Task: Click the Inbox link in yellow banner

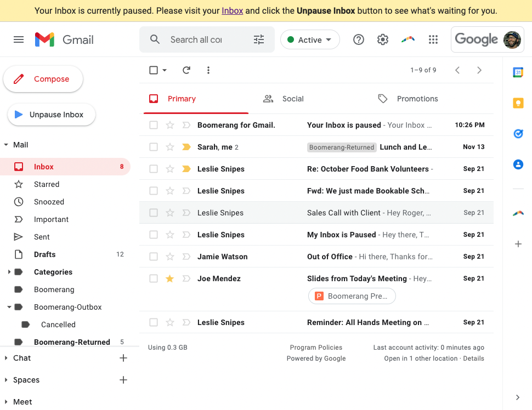Action: [x=232, y=11]
